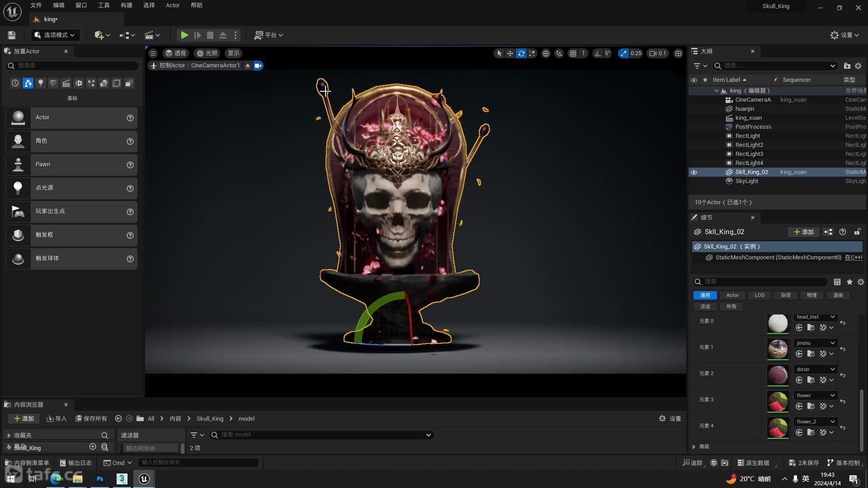
Task: Toggle visibility eye for Skll_King_02
Action: [694, 172]
